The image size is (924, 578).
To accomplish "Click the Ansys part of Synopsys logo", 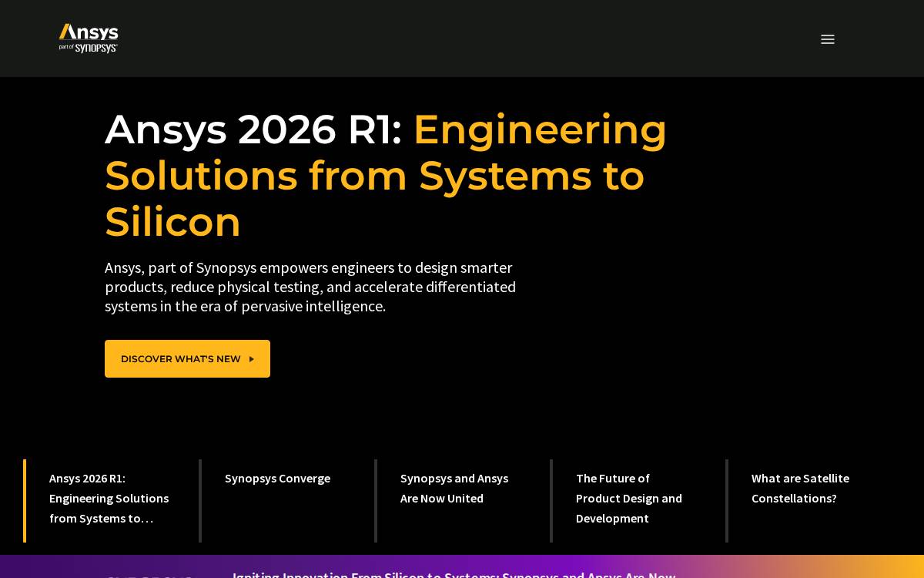I will click(89, 39).
